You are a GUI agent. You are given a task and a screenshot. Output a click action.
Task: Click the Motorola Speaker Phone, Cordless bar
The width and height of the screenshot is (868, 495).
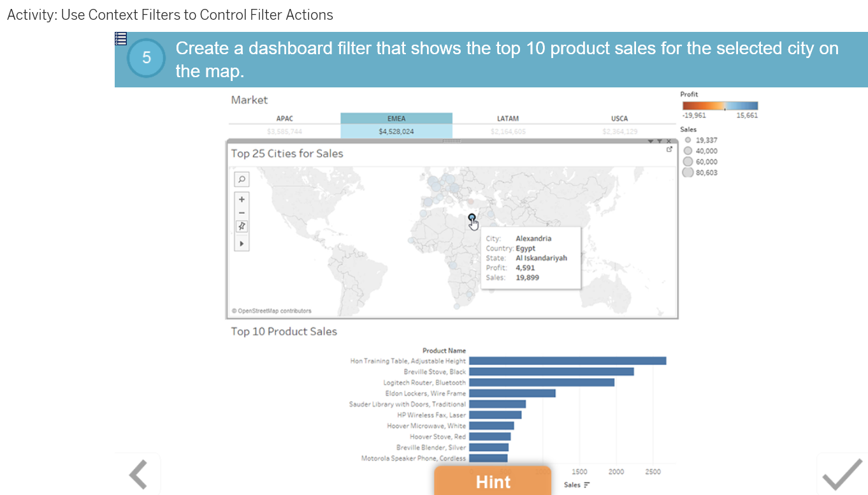pos(488,459)
